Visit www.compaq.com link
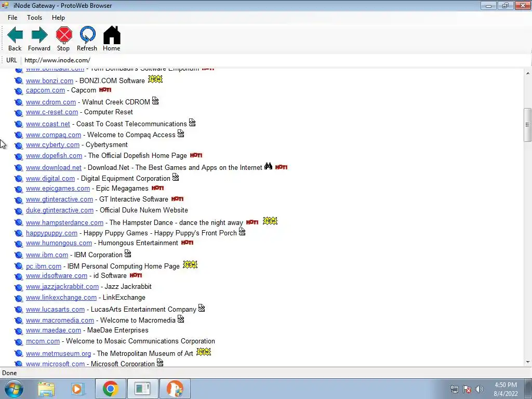The width and height of the screenshot is (532, 399). 54,135
